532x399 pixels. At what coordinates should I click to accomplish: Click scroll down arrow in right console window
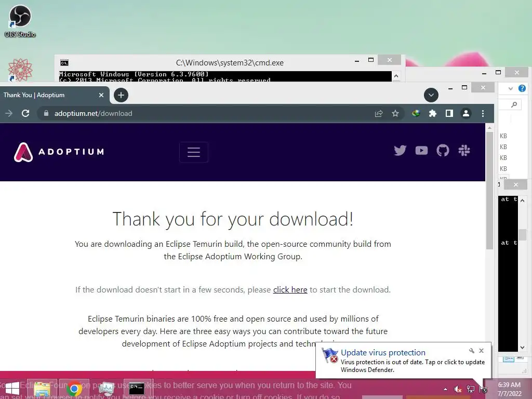tap(523, 348)
